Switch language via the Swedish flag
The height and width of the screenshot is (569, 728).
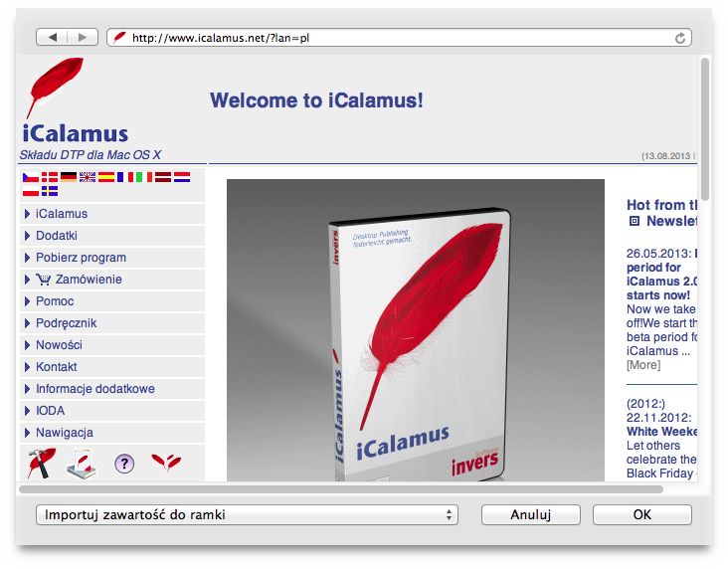pyautogui.click(x=50, y=191)
